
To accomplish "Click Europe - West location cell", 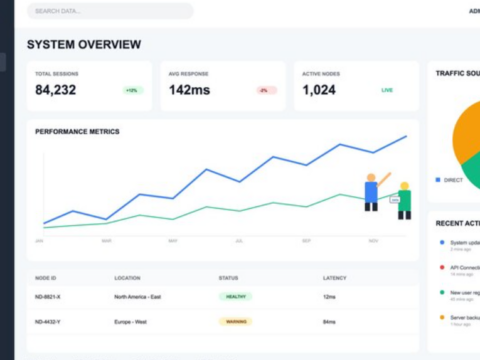I will coord(131,322).
